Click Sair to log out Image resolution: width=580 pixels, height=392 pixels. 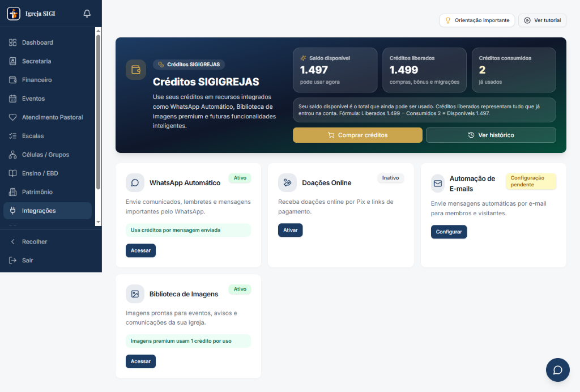(x=50, y=261)
